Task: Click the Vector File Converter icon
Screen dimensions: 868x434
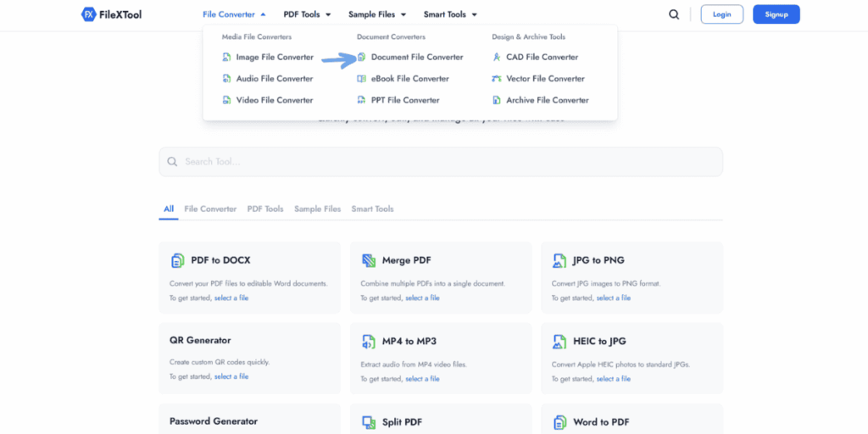Action: click(x=497, y=79)
